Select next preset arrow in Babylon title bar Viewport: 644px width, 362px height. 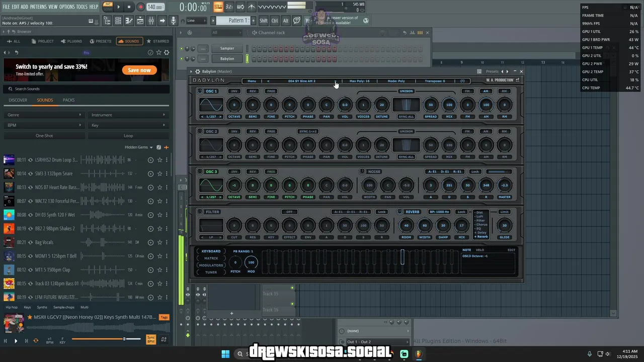507,71
